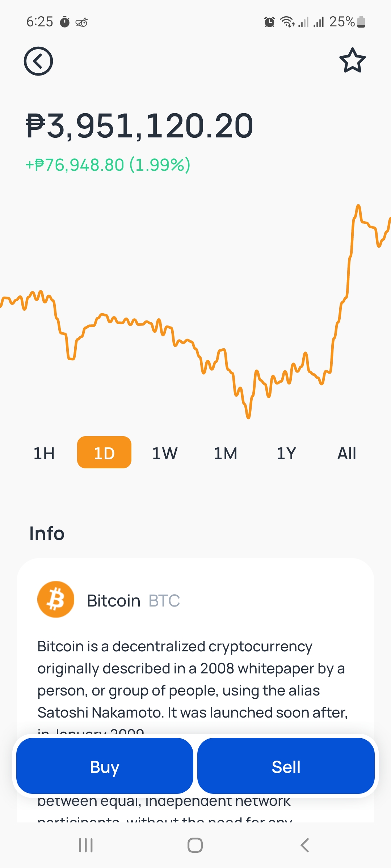The height and width of the screenshot is (868, 391).
Task: Tap the Android navigation back chevron
Action: [x=305, y=845]
